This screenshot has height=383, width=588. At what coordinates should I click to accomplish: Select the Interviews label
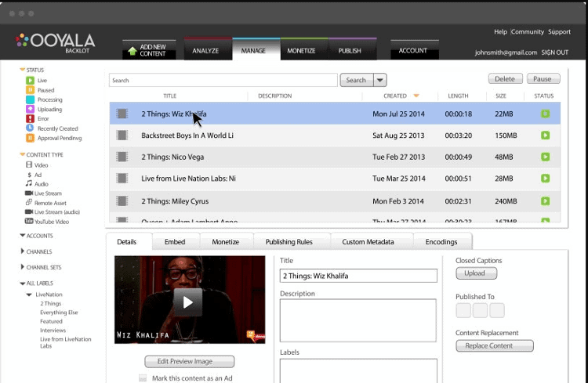53,331
